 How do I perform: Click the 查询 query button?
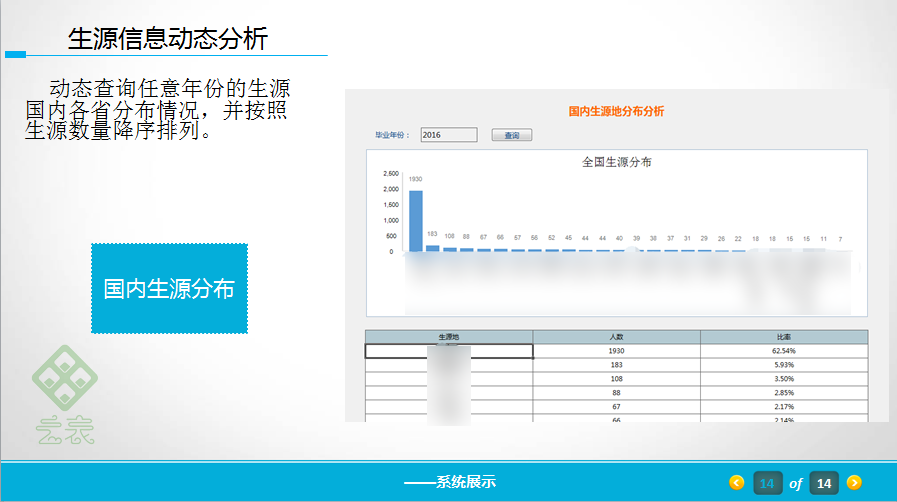(x=511, y=135)
